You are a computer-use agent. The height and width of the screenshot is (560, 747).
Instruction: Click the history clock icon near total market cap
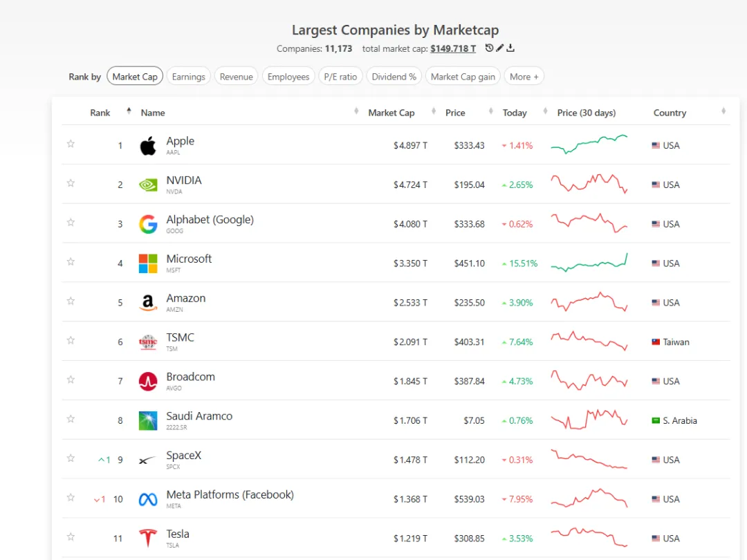[489, 48]
